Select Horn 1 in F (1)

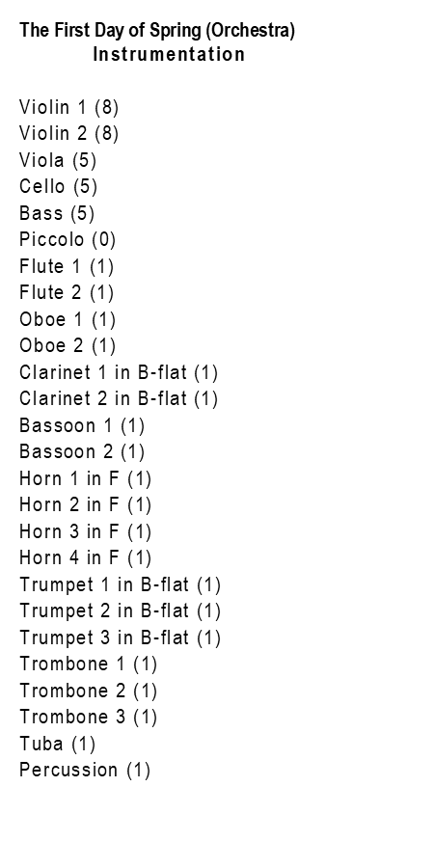point(85,478)
